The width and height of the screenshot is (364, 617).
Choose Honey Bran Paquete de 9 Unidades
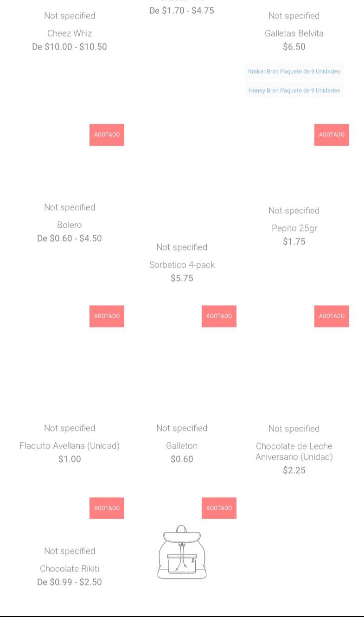(294, 90)
